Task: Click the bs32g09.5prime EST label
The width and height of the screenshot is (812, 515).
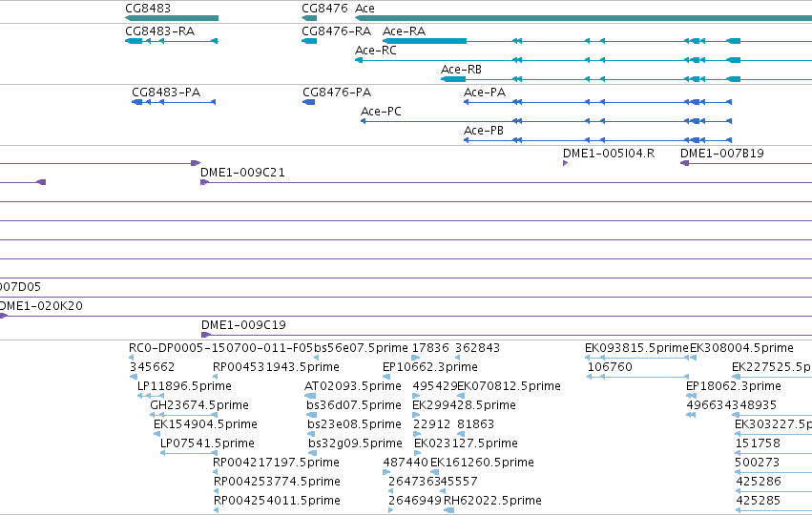Action: click(355, 443)
